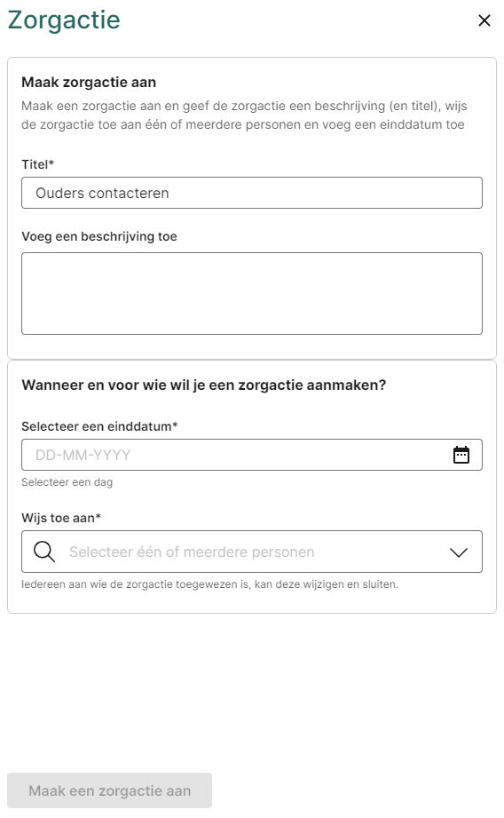Click the Wijs toe aan* label
Viewport: 504px width, 818px height.
(x=61, y=518)
